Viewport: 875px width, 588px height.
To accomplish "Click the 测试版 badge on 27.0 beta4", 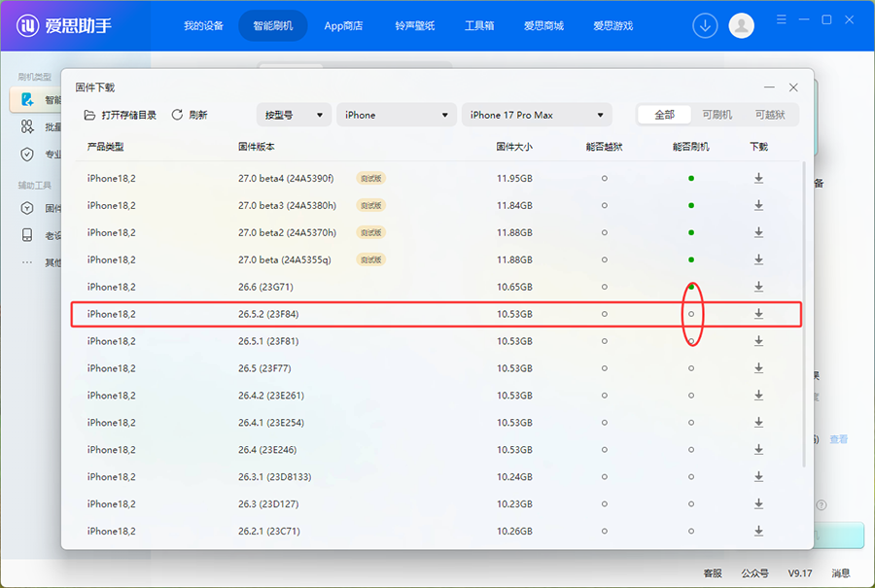I will click(x=371, y=179).
